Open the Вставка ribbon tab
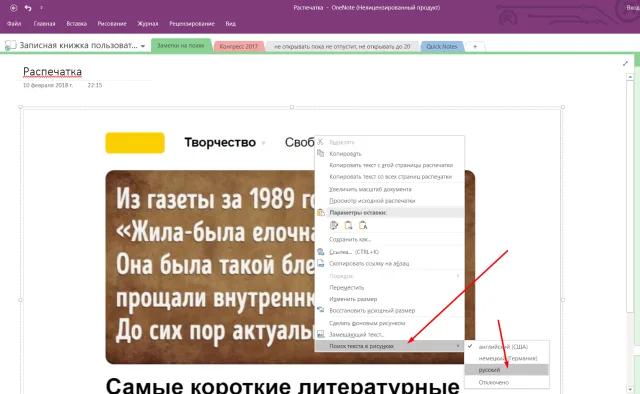 76,24
